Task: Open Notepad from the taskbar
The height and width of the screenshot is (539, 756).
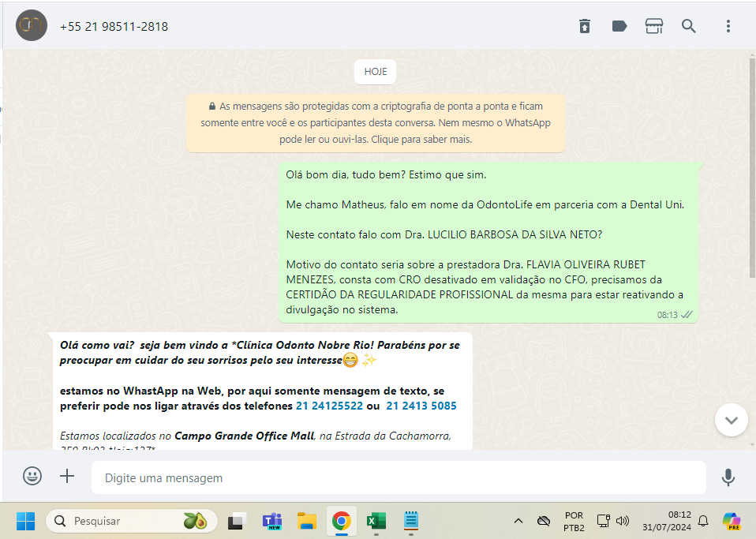Action: pos(411,521)
